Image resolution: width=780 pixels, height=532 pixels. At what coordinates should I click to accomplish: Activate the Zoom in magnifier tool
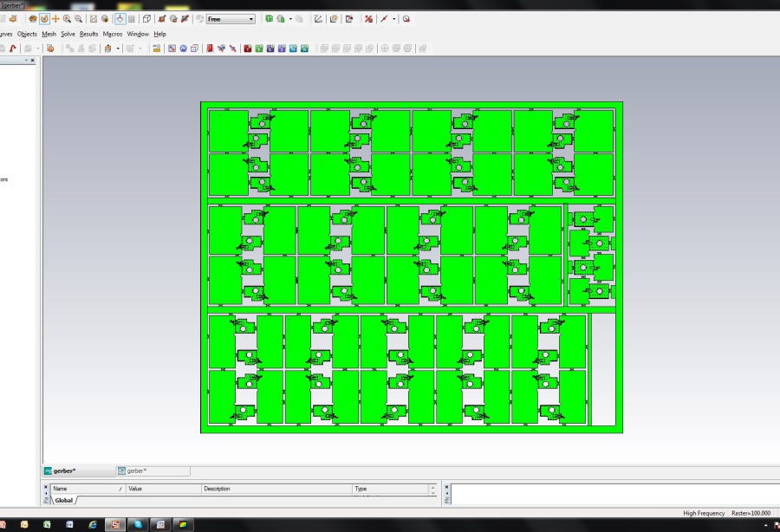67,18
